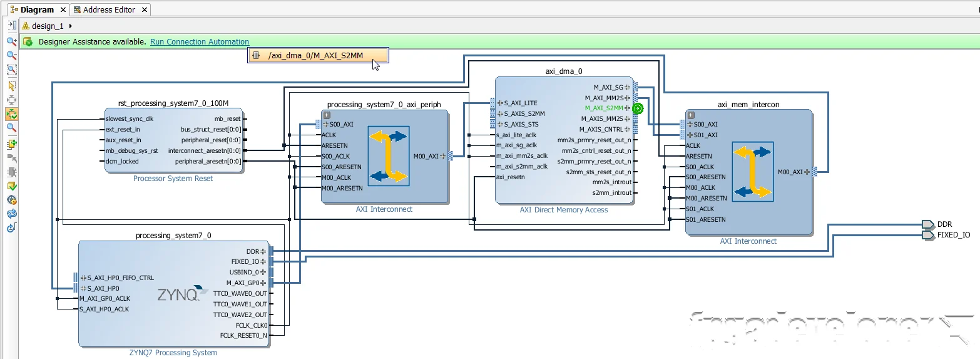Click the Make External toolbar icon

(11, 158)
